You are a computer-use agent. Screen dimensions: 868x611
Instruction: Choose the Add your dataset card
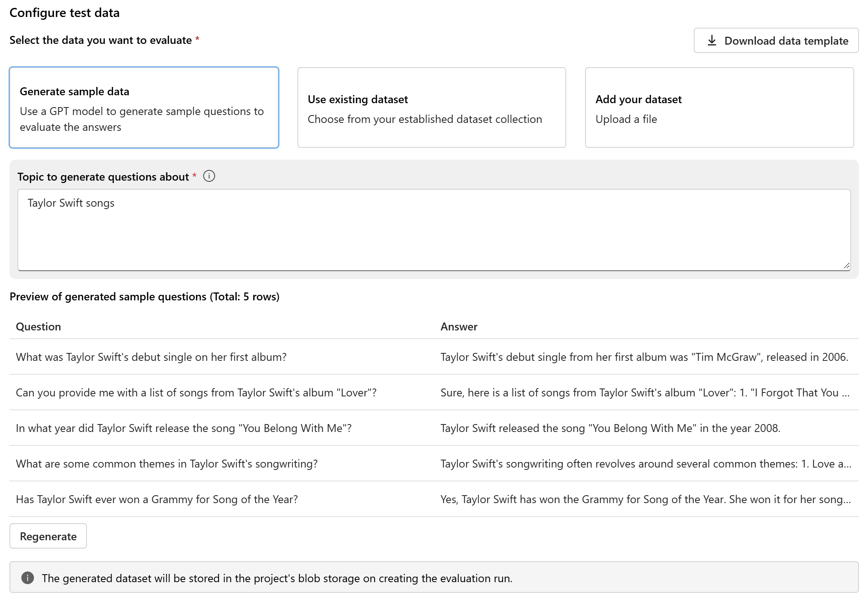719,107
